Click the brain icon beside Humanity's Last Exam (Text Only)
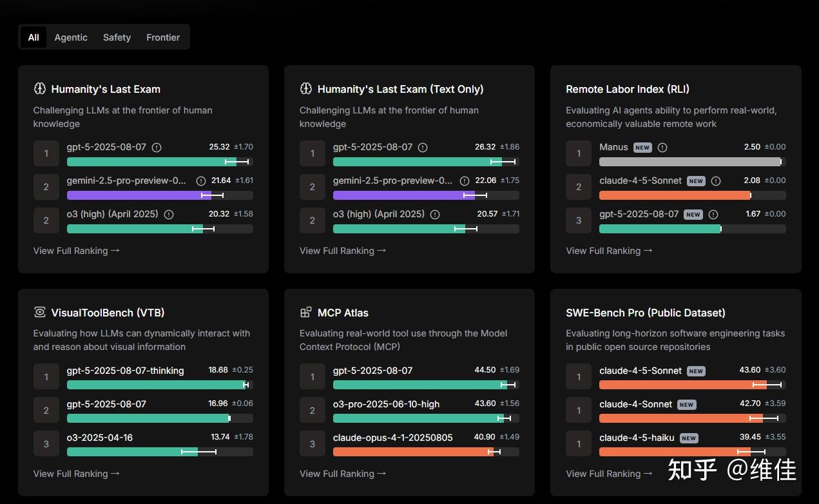This screenshot has height=504, width=819. pos(306,89)
